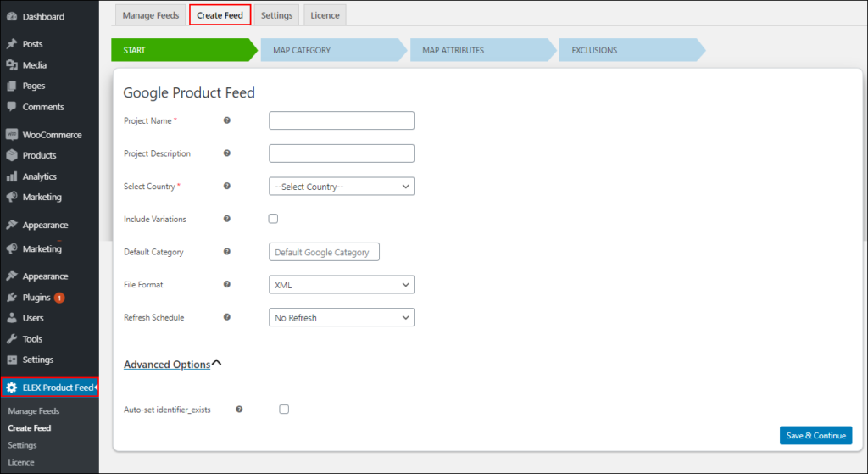868x474 pixels.
Task: Go to the START step
Action: click(184, 50)
